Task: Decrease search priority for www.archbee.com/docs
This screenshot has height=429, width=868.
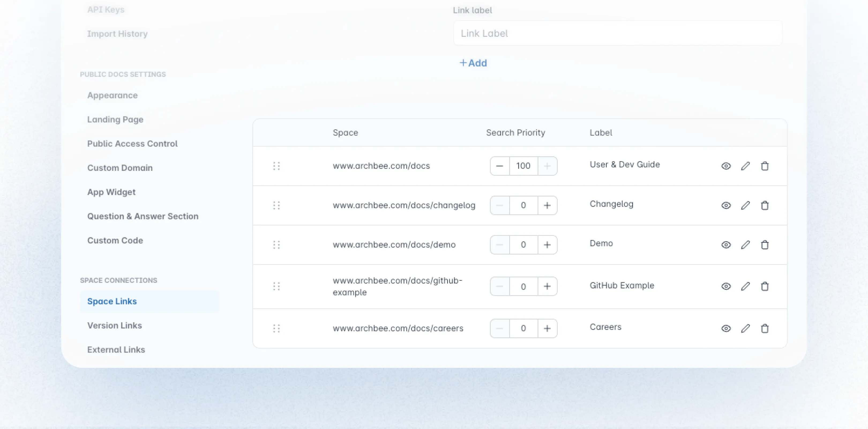Action: tap(500, 166)
